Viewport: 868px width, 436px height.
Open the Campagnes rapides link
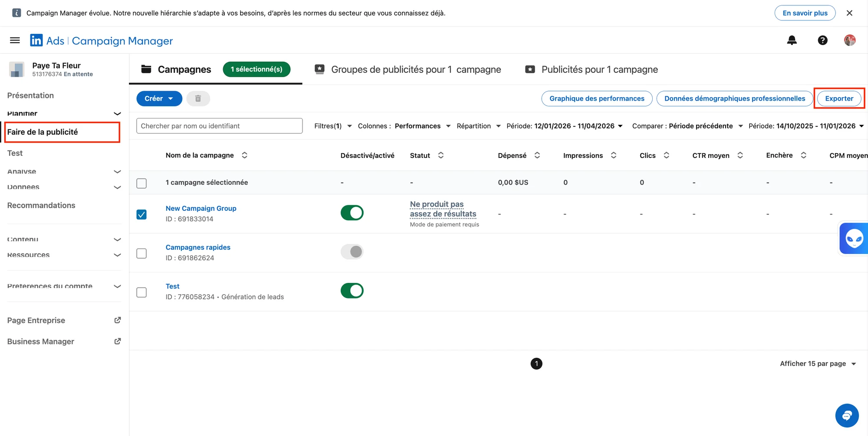click(198, 247)
